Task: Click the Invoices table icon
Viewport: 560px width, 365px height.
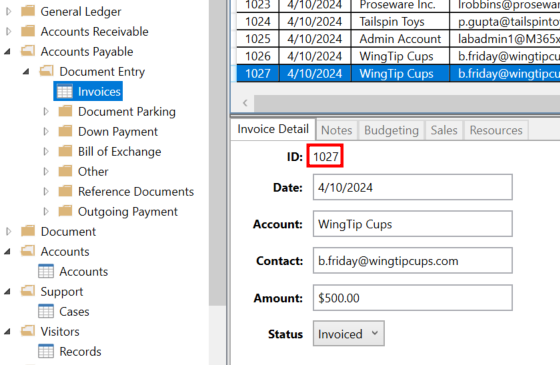Action: pos(65,91)
